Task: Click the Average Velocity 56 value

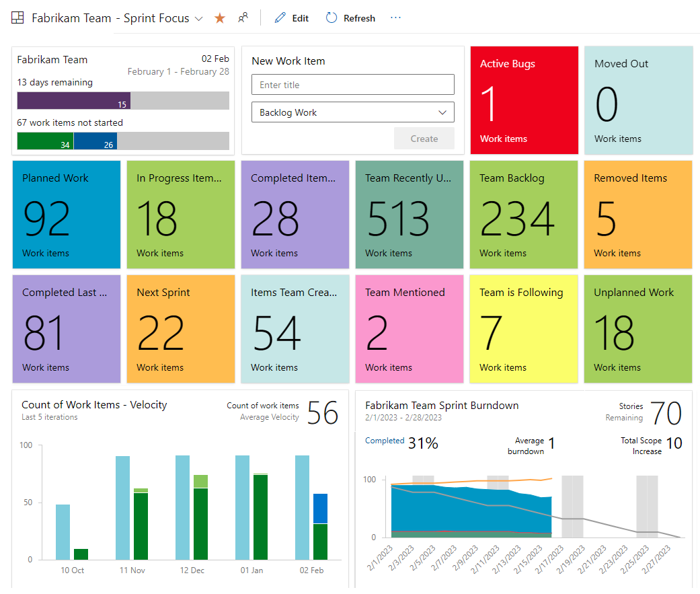Action: pyautogui.click(x=322, y=412)
